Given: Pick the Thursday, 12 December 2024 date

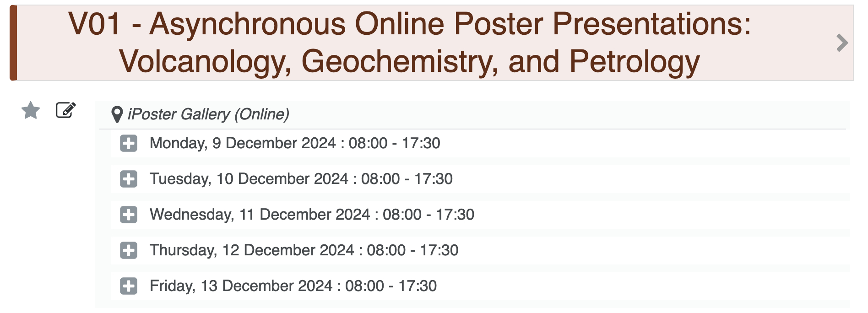Looking at the screenshot, I should [x=252, y=250].
